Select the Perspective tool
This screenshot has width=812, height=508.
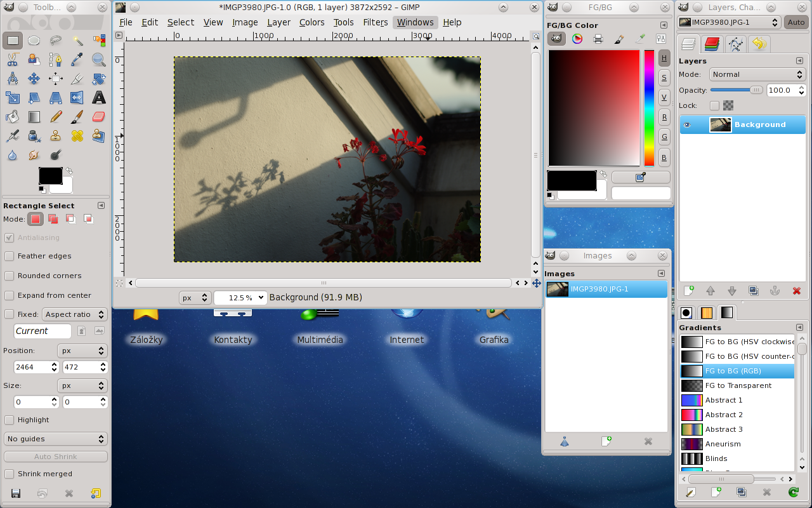(56, 98)
